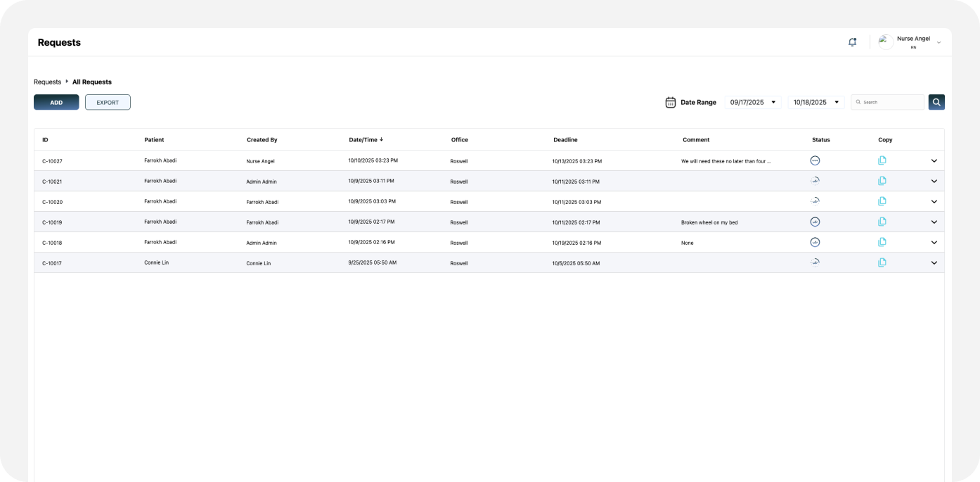Click the notification bell icon
Viewport: 980px width, 482px height.
(x=852, y=42)
